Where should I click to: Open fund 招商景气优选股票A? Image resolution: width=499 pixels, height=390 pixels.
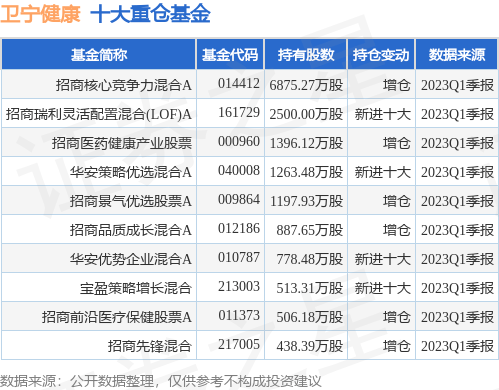[131, 201]
